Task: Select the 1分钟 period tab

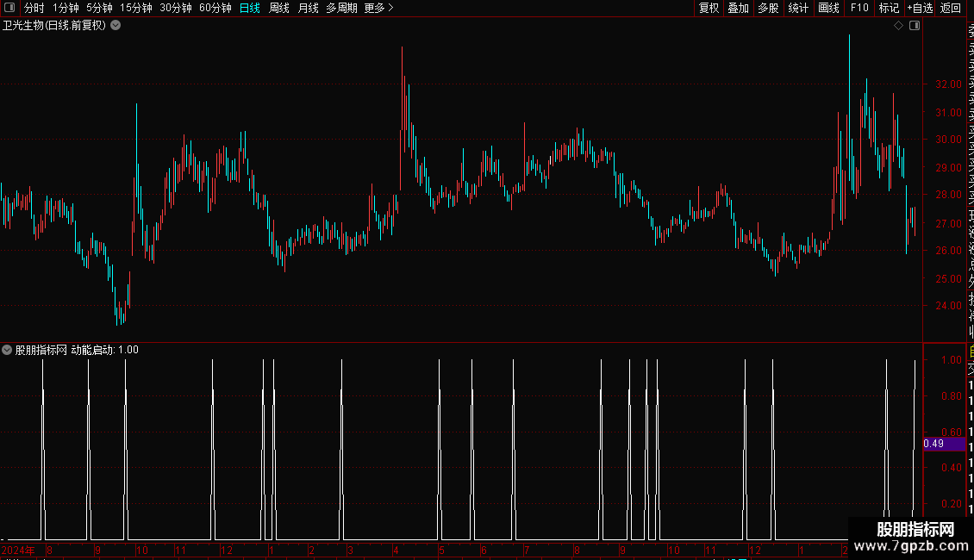Action: (66, 8)
